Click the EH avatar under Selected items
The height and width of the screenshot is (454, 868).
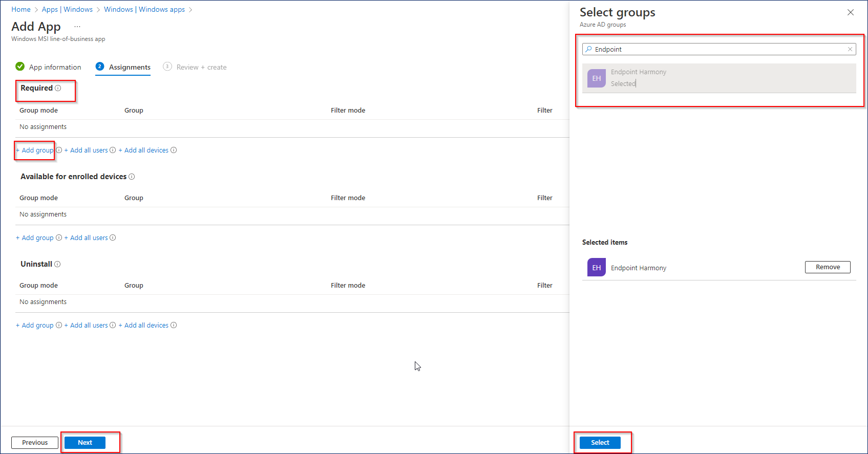[x=597, y=267]
